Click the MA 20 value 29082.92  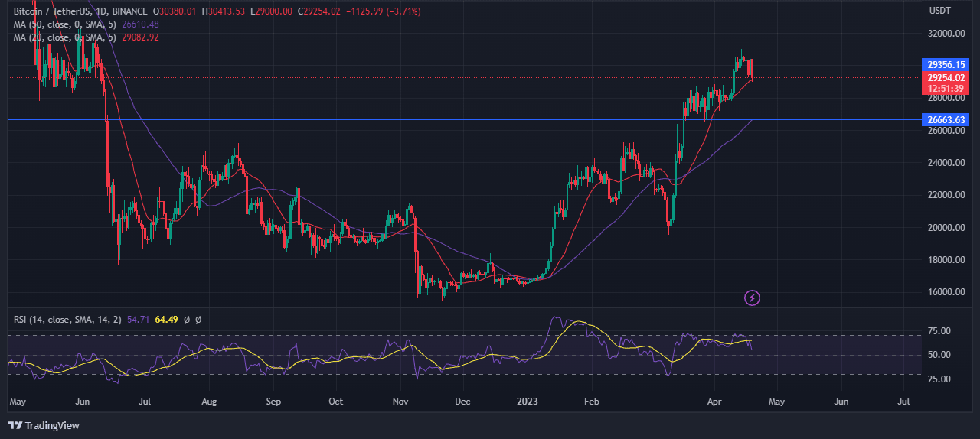pyautogui.click(x=142, y=36)
